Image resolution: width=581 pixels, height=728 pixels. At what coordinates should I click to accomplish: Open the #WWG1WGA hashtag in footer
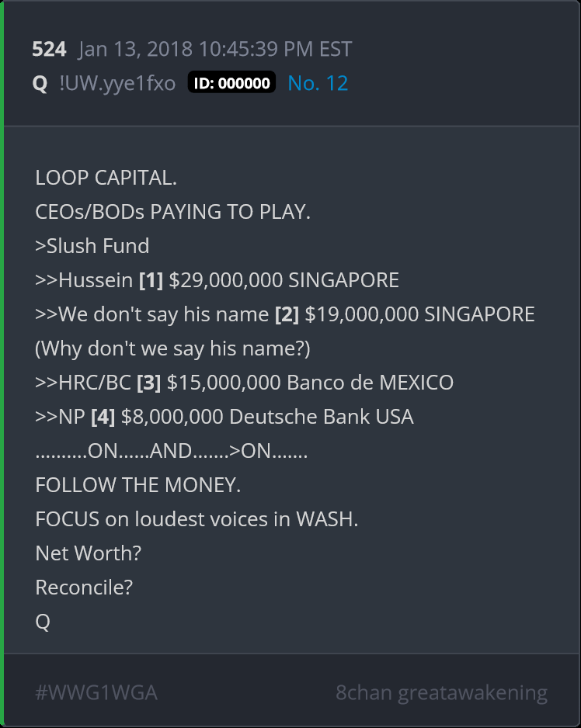pyautogui.click(x=96, y=692)
